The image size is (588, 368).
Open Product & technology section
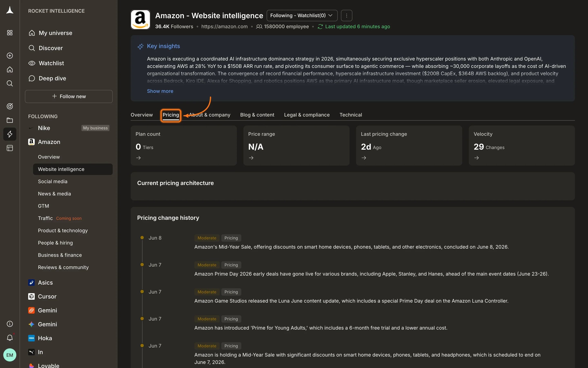click(x=63, y=231)
